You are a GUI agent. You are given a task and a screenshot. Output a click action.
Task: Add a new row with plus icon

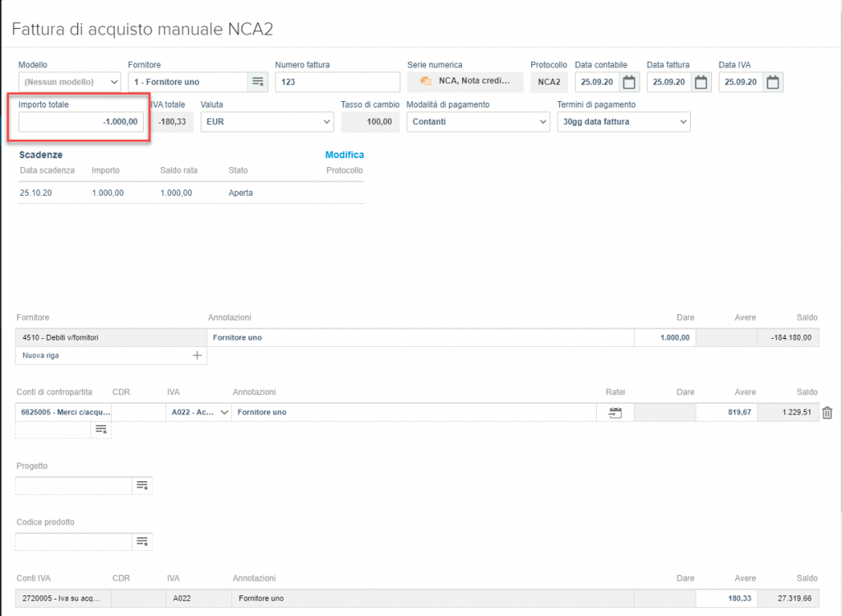pyautogui.click(x=197, y=355)
